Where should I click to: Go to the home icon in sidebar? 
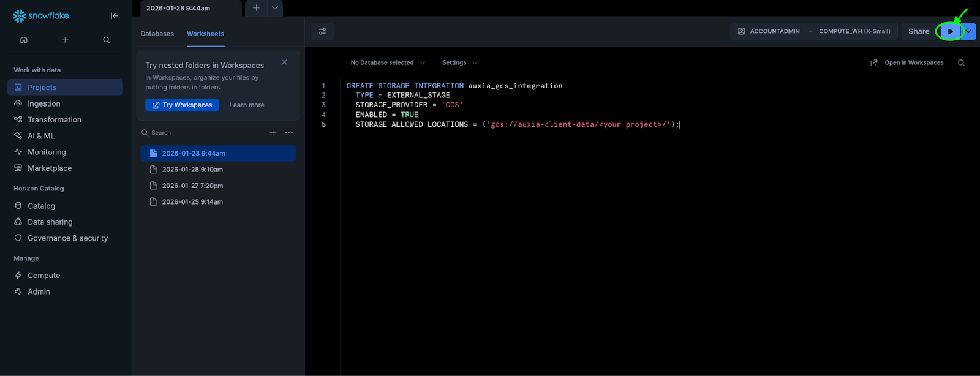[24, 40]
